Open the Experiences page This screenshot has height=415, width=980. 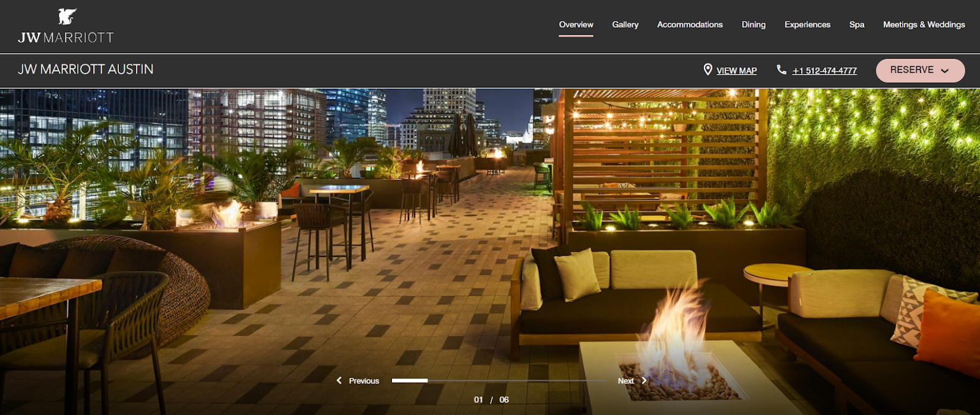[x=807, y=24]
